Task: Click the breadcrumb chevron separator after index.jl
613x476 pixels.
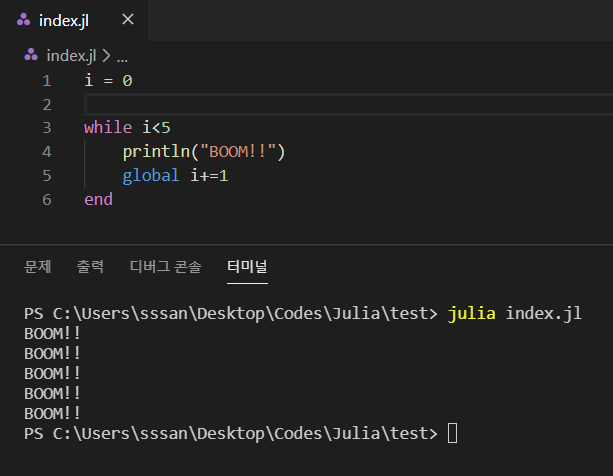Action: coord(108,55)
